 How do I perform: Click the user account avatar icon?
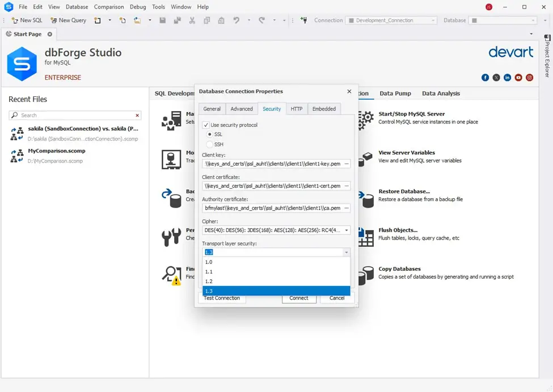pyautogui.click(x=489, y=7)
